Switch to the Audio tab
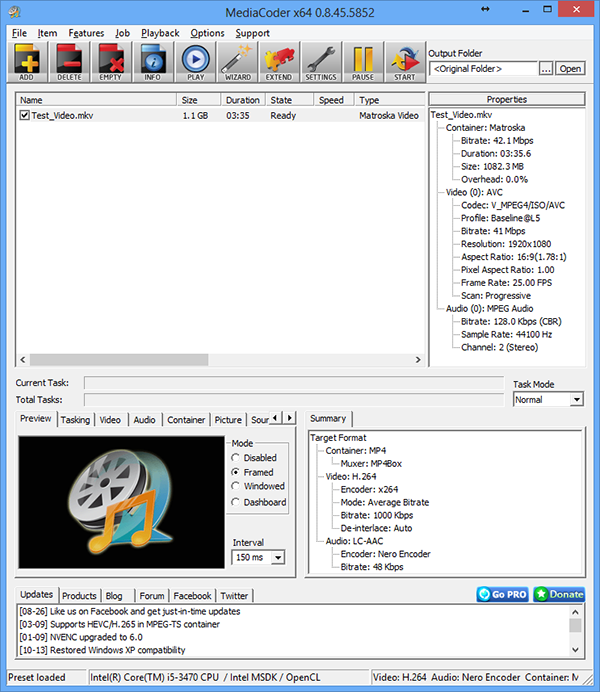 pos(144,420)
